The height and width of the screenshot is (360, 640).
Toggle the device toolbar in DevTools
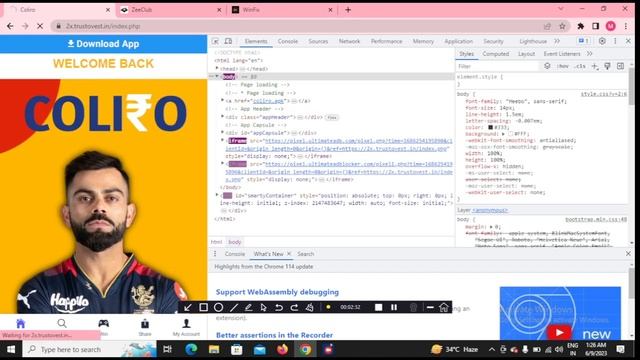click(x=228, y=41)
